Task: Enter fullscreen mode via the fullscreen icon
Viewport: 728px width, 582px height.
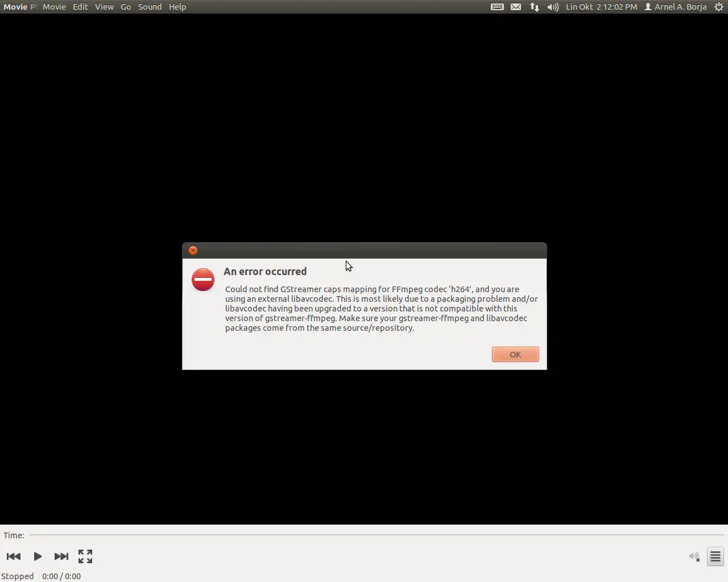Action: point(85,556)
